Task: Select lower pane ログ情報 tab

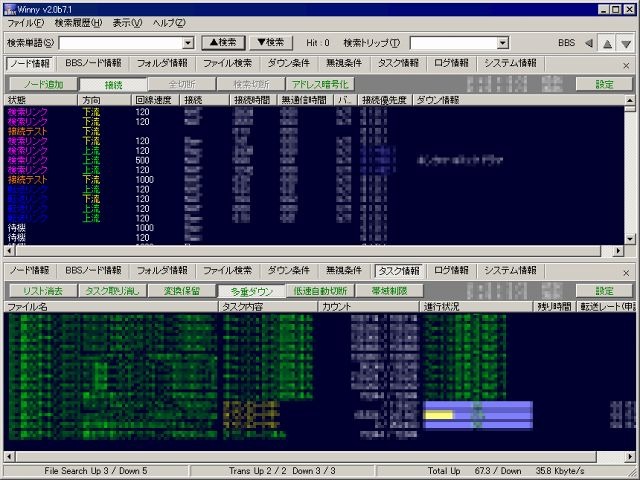Action: point(451,270)
